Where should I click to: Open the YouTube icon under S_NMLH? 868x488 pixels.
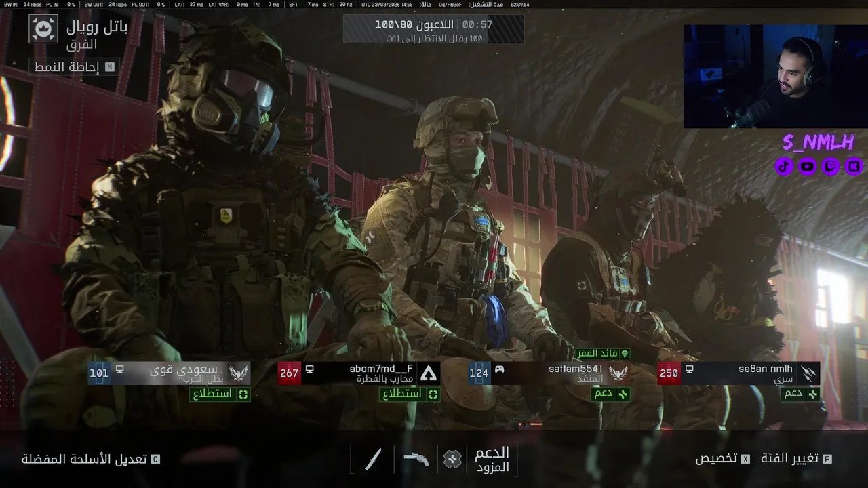click(807, 166)
